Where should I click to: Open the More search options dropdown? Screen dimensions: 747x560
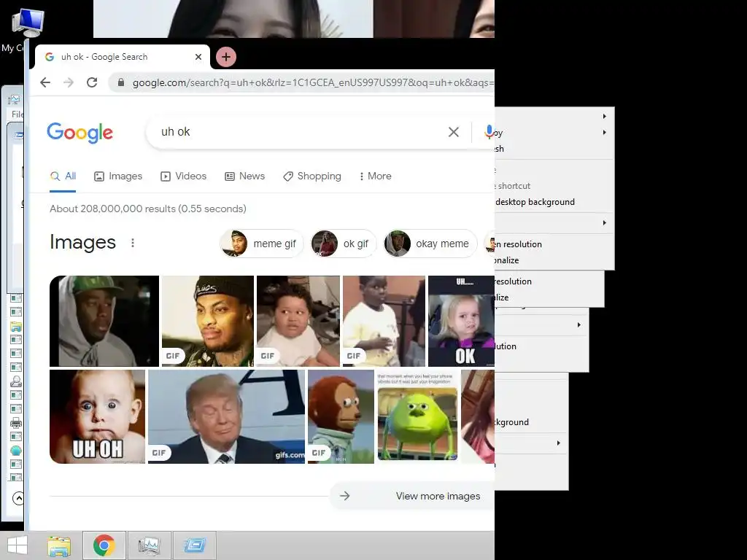[376, 176]
